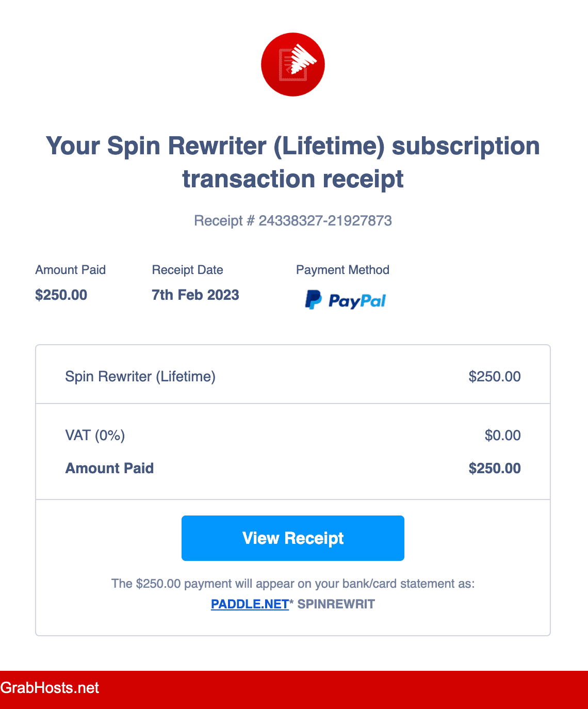
Task: Click the View Receipt button
Action: [292, 538]
